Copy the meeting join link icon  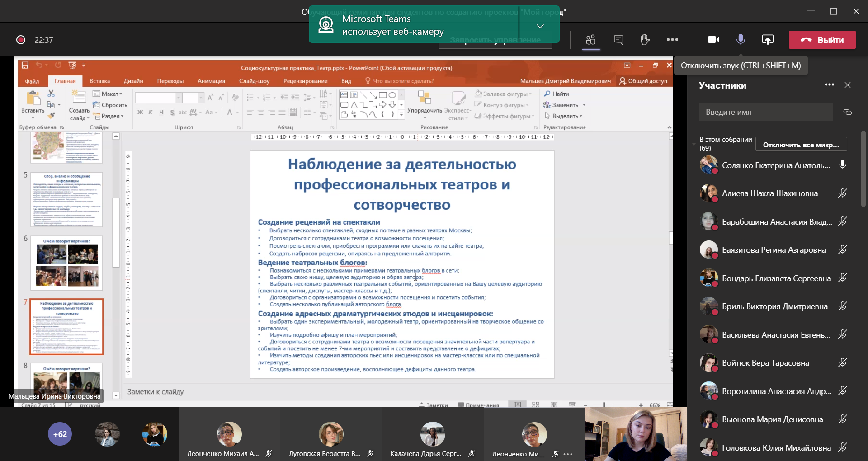click(848, 112)
